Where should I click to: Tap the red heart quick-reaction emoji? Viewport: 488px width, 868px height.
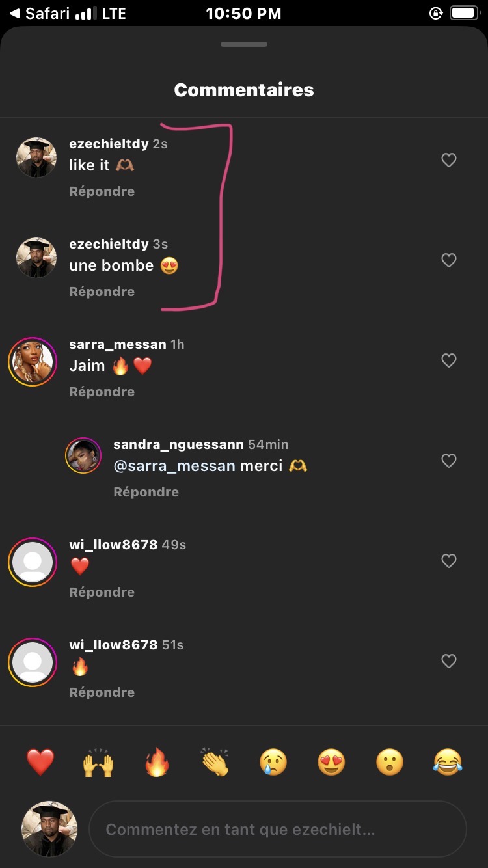pyautogui.click(x=40, y=762)
